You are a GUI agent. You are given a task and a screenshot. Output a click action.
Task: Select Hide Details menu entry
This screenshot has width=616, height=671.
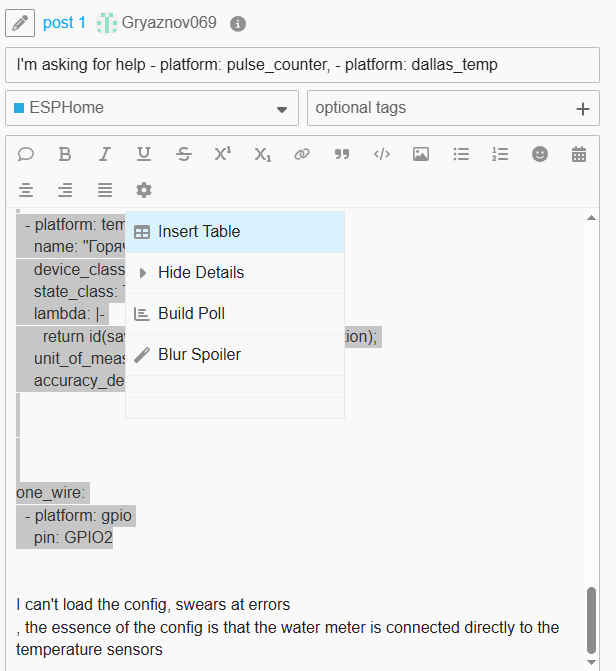pos(235,273)
